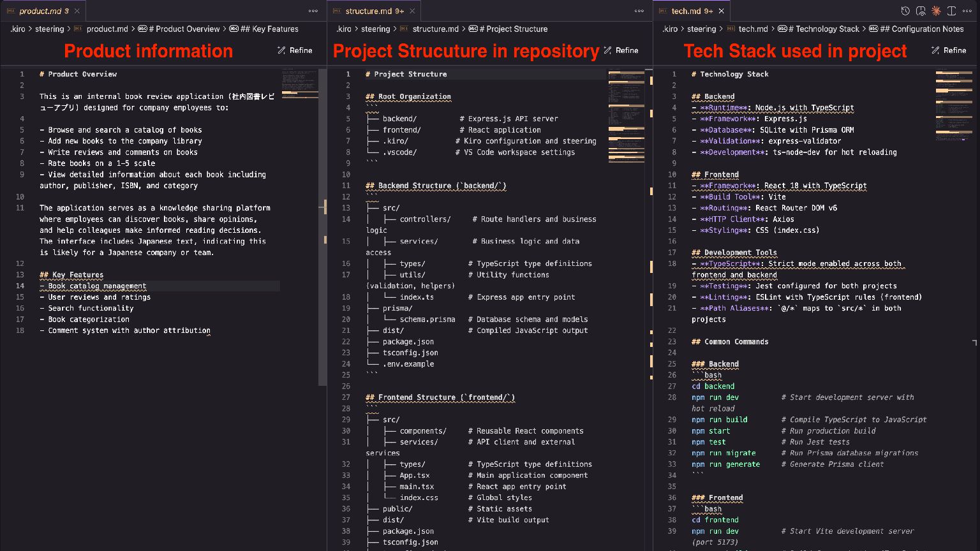Image resolution: width=980 pixels, height=551 pixels.
Task: Click the wand icon beside Refine in tech.md pane
Action: pos(935,50)
